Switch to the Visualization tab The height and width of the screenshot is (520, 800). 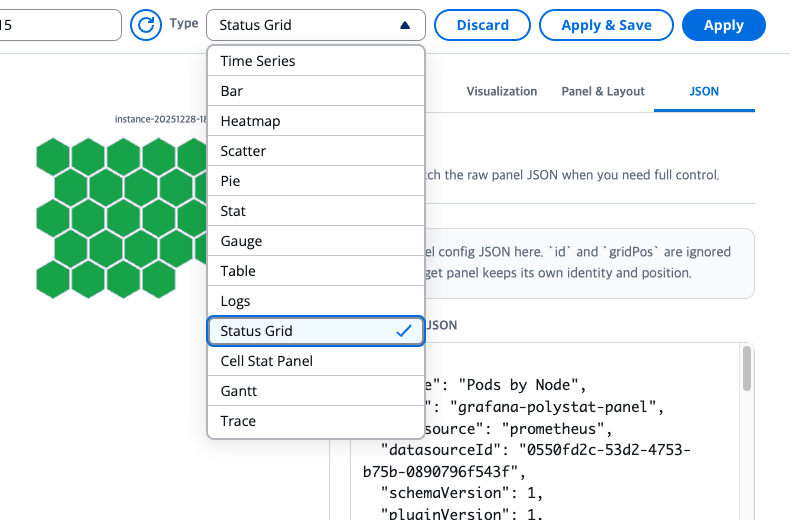502,91
